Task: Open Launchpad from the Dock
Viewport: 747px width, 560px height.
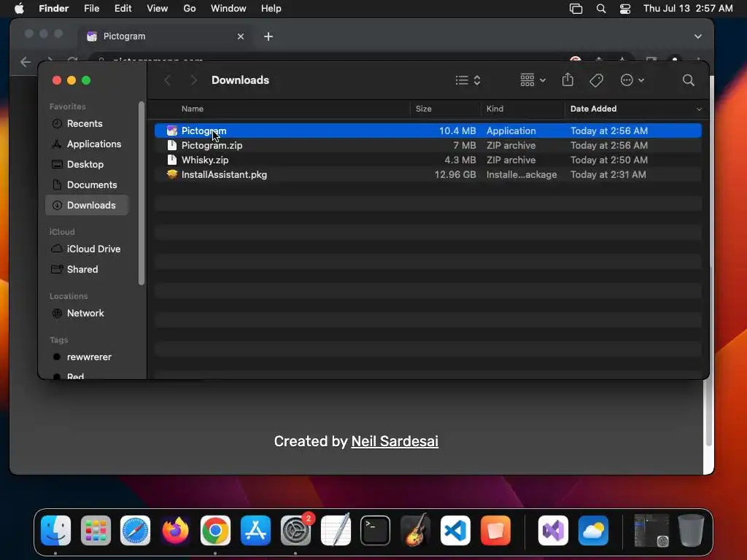Action: 96,530
